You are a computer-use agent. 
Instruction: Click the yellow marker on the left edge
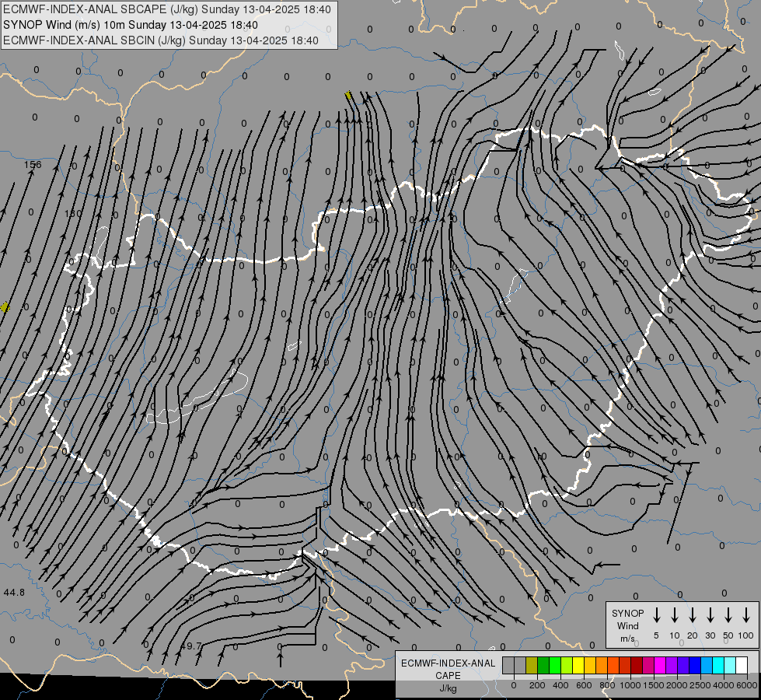click(5, 307)
